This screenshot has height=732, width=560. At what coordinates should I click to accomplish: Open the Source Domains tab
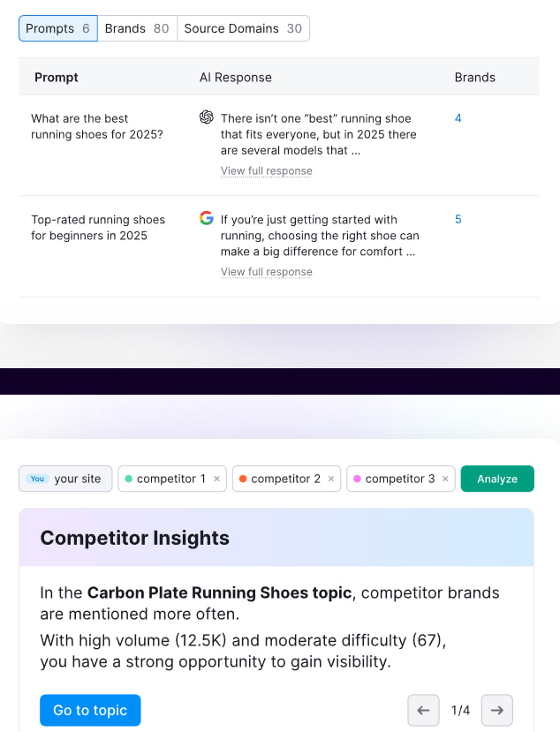(243, 28)
